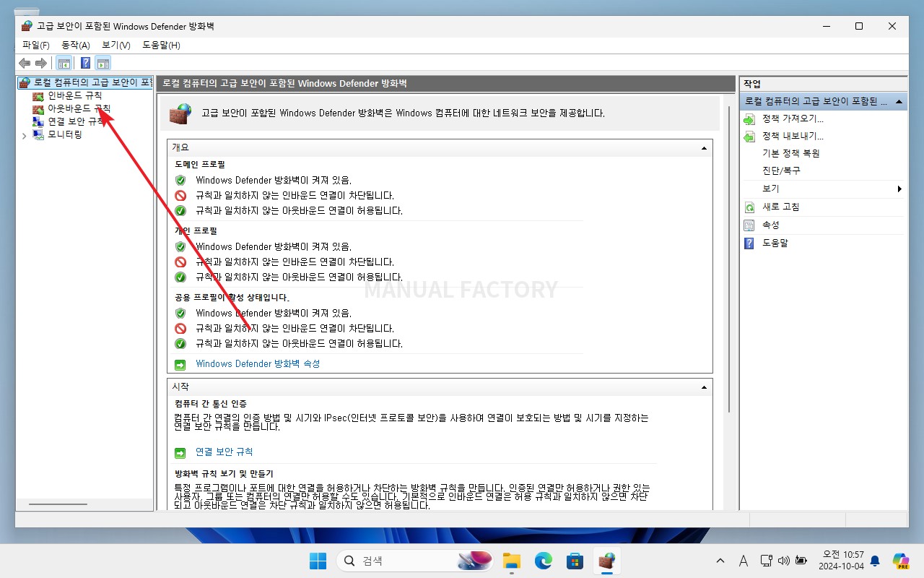924x578 pixels.
Task: Click the 개인 프로필 heading
Action: pos(196,231)
